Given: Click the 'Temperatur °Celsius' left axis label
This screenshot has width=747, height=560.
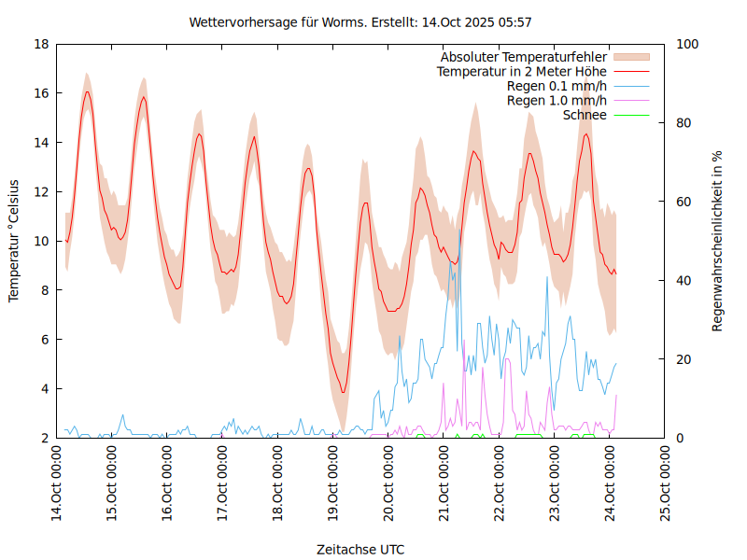Looking at the screenshot, I should (14, 241).
